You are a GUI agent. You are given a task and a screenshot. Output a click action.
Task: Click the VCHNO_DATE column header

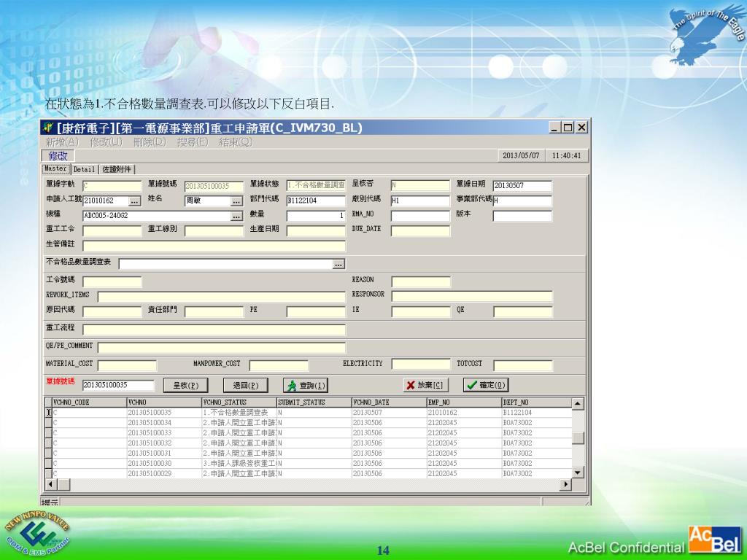point(390,402)
